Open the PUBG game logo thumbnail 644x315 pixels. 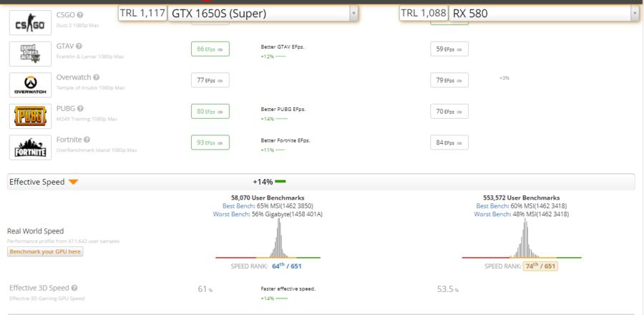point(30,116)
